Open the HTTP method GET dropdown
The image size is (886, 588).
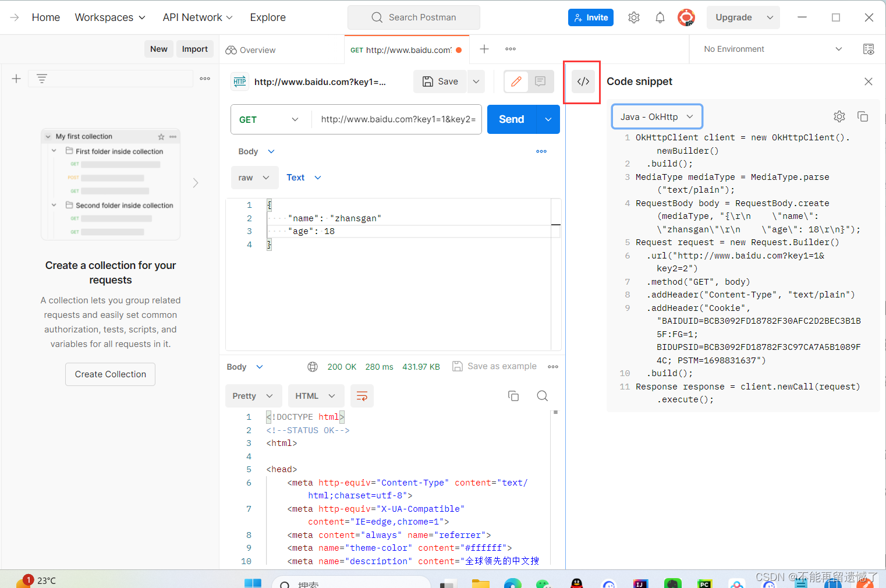click(x=269, y=119)
